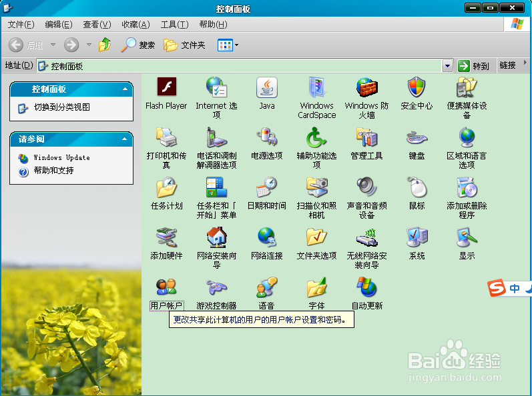Collapse the 控制面板 sidebar panel
This screenshot has height=396, width=532.
(x=125, y=89)
